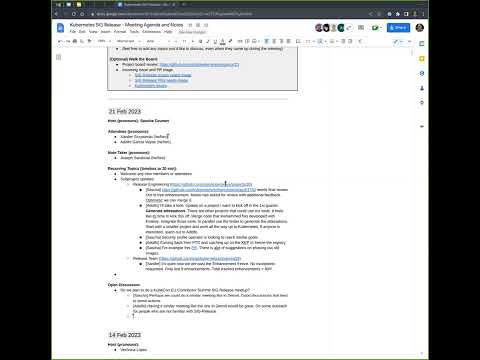Screen dimensions: 480x360
Task: Click the Undo toolbar icon
Action: [60, 41]
